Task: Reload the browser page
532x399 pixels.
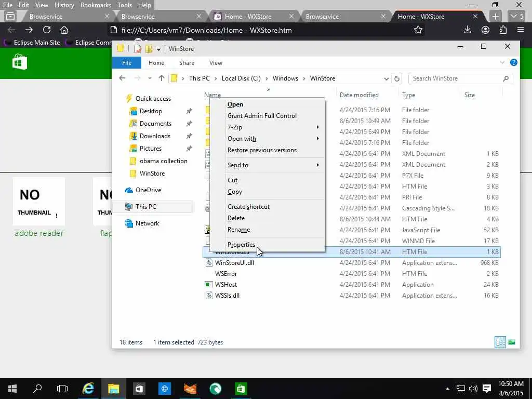Action: click(47, 30)
